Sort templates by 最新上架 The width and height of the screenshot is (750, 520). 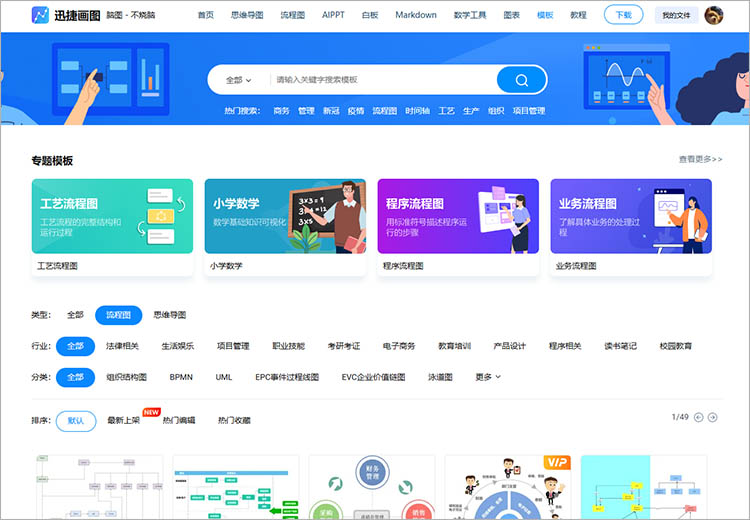click(x=123, y=421)
